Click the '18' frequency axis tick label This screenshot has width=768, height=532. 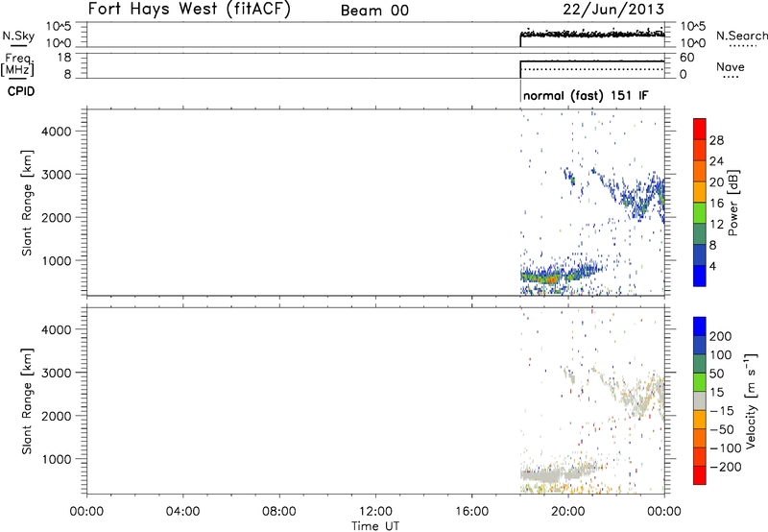(64, 58)
